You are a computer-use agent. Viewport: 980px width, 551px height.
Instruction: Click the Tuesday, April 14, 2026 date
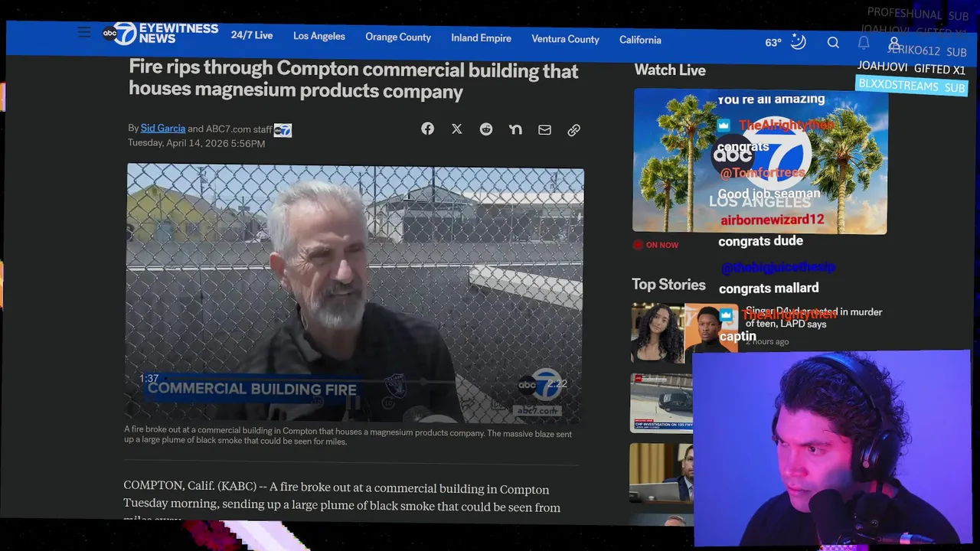196,143
